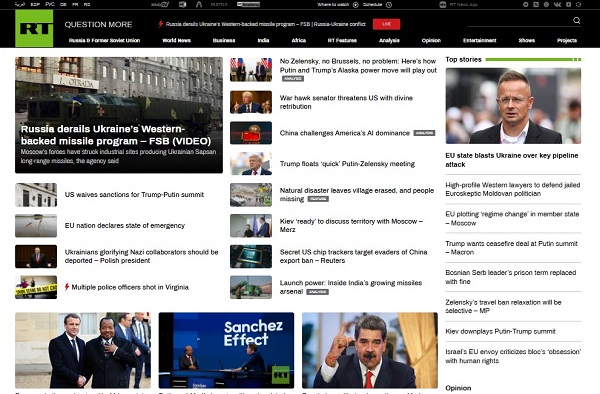Image resolution: width=600 pixels, height=394 pixels.
Task: Open the Africa section
Action: coord(298,40)
